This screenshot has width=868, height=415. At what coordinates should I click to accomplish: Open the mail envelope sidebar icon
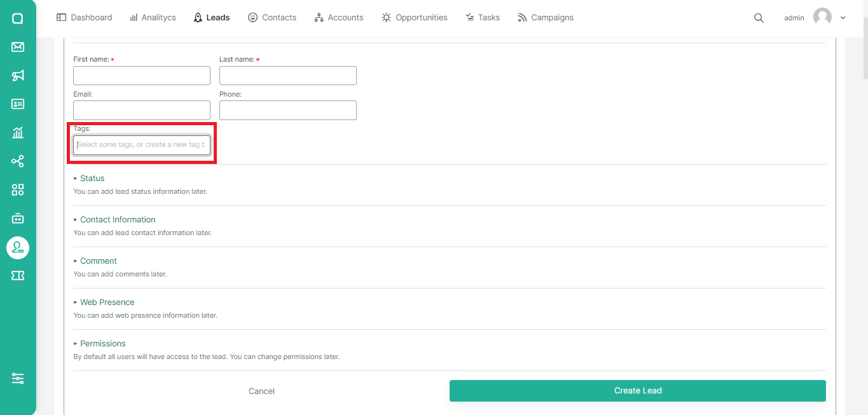click(18, 47)
